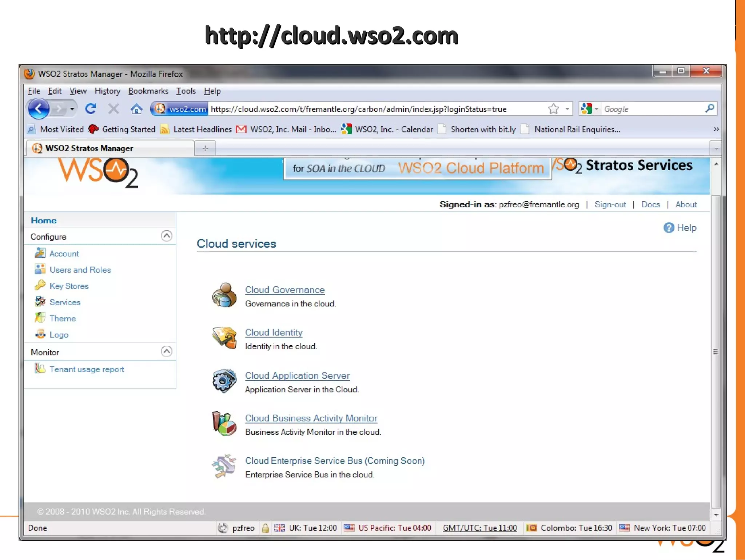Open the Tools menu
This screenshot has height=560, width=745.
coord(186,91)
